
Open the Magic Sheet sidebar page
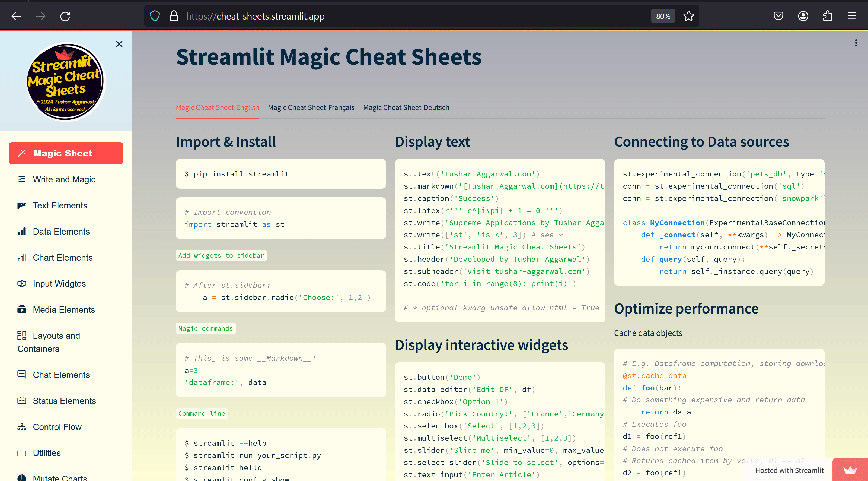(66, 153)
